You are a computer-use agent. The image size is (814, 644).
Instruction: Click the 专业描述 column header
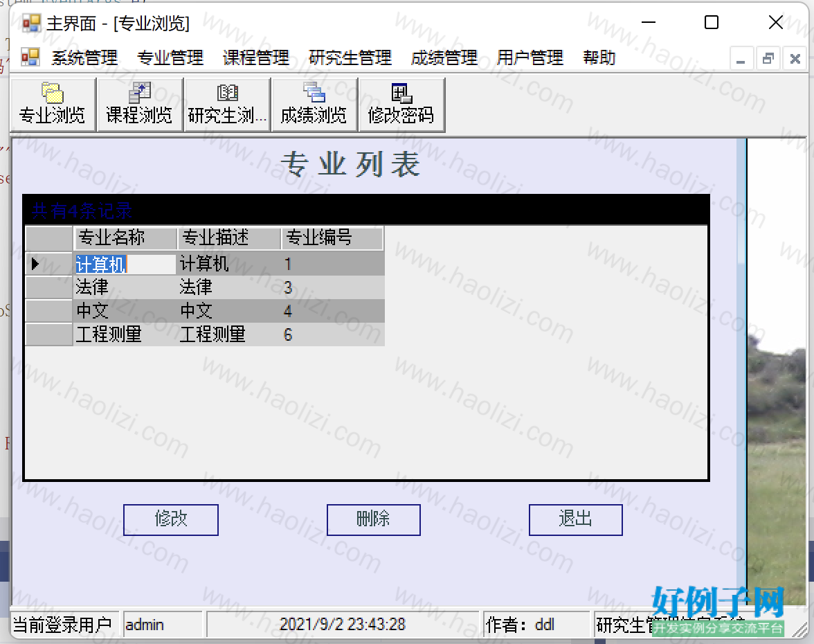(229, 238)
